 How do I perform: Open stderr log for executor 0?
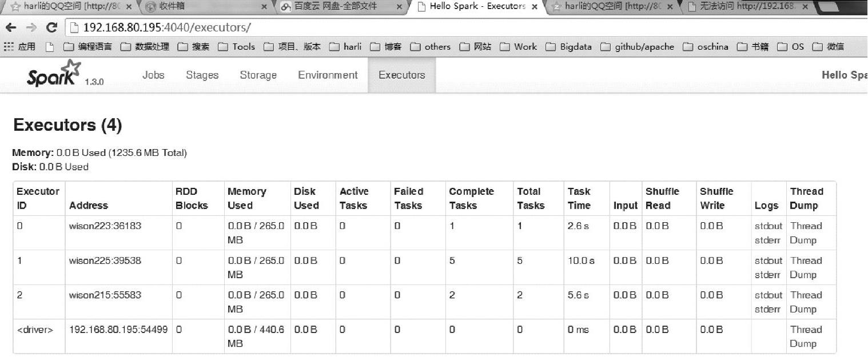click(x=767, y=240)
